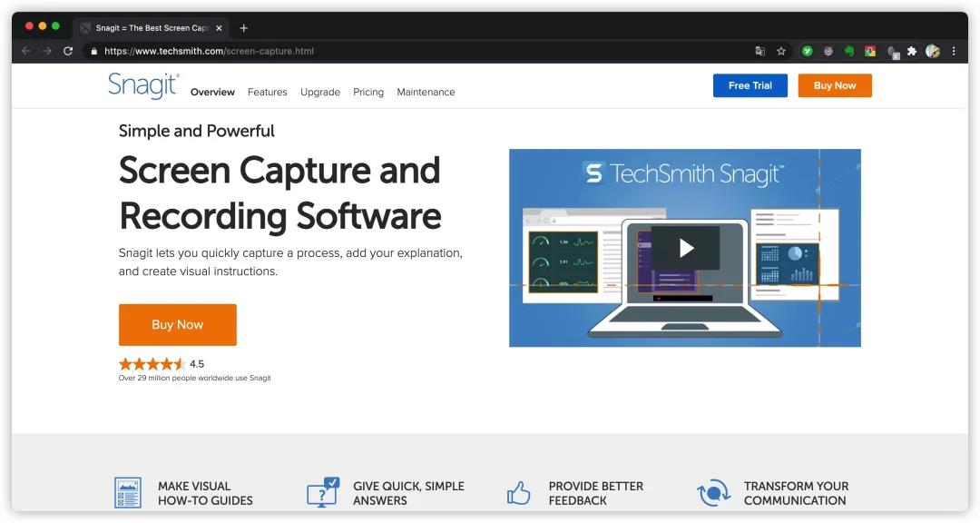Click 'Simple and Powerful' subtitle text
The height and width of the screenshot is (523, 980).
pos(196,131)
